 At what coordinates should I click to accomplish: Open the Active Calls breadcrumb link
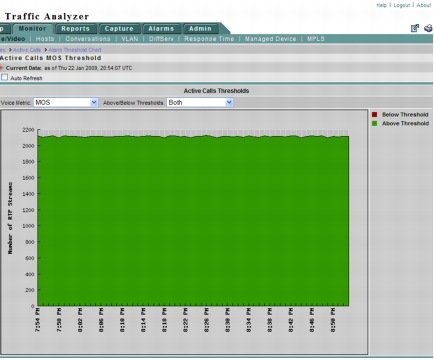click(x=27, y=50)
